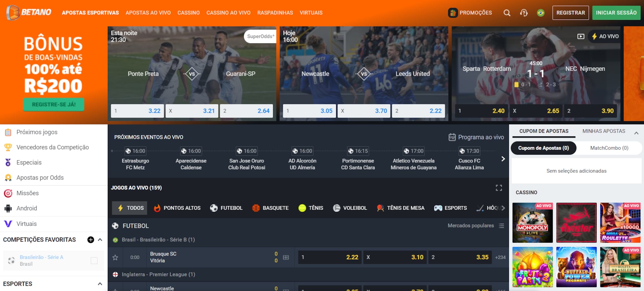Select Vitória win odds 3.35
Image resolution: width=644 pixels, height=291 pixels.
coord(460,257)
